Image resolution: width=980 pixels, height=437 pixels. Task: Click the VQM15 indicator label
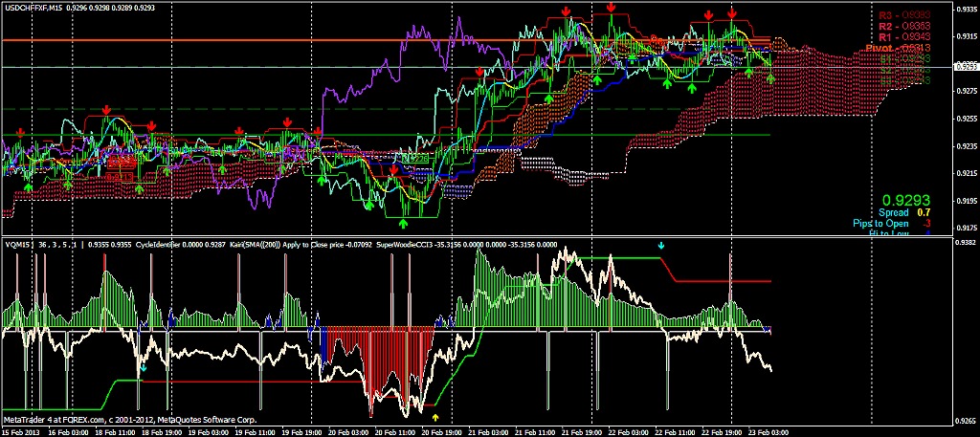tap(15, 246)
